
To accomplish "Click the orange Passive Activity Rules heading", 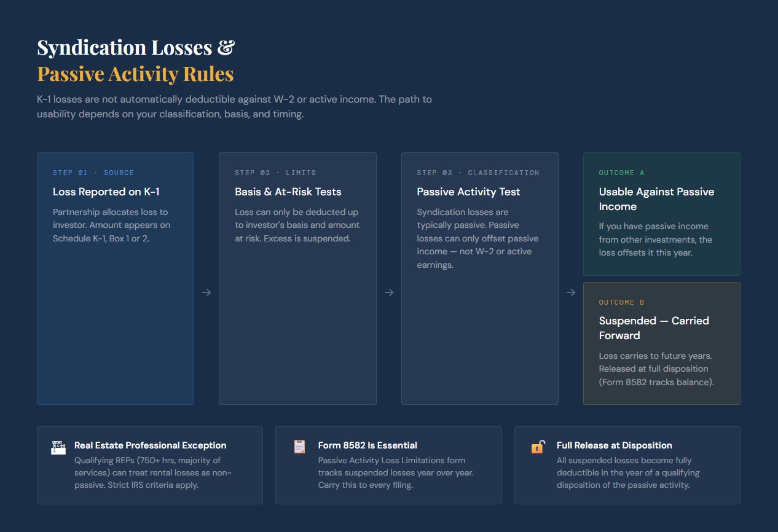I will [x=135, y=74].
